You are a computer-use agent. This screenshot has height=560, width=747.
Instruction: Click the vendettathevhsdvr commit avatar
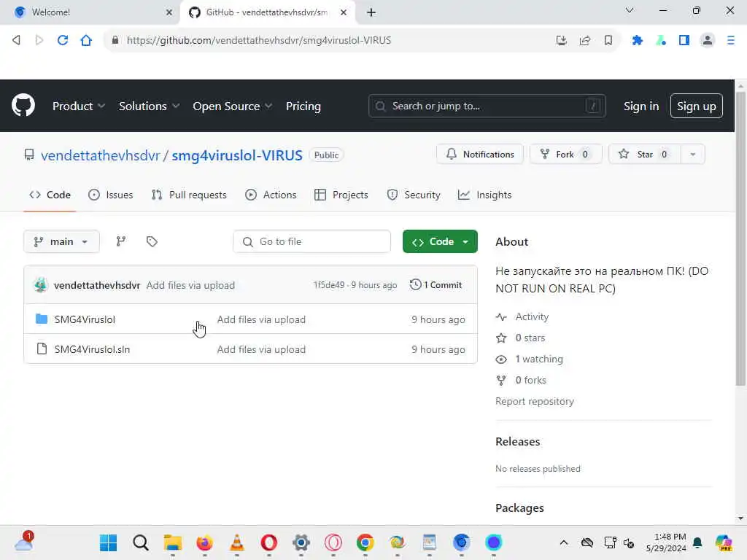point(41,285)
